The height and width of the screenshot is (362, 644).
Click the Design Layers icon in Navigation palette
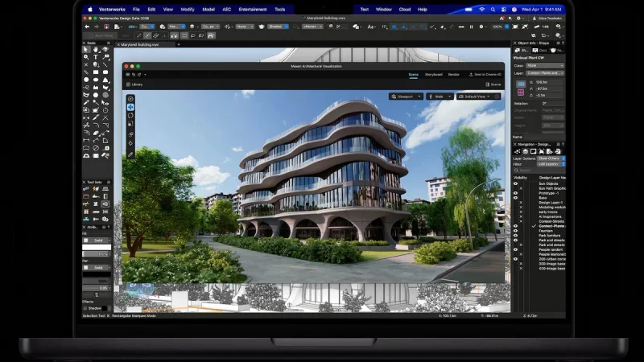tap(526, 151)
